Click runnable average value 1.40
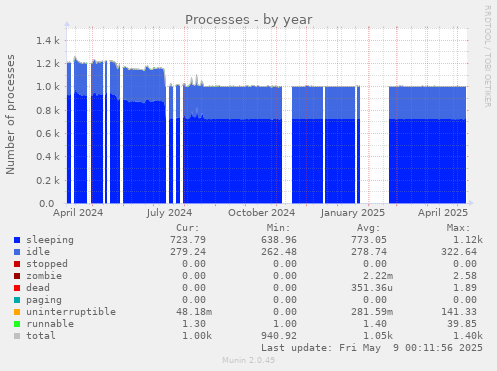The image size is (497, 371). (375, 324)
